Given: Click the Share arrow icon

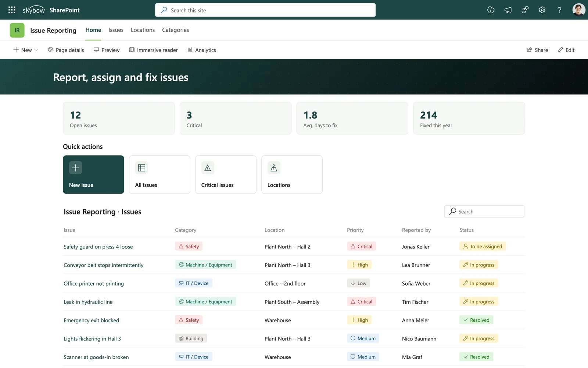Looking at the screenshot, I should pos(530,50).
